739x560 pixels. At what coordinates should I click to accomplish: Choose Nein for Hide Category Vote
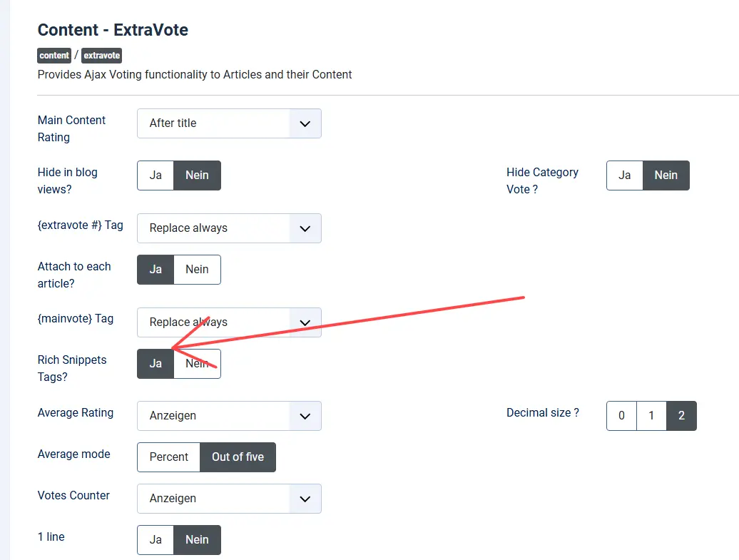coord(666,175)
